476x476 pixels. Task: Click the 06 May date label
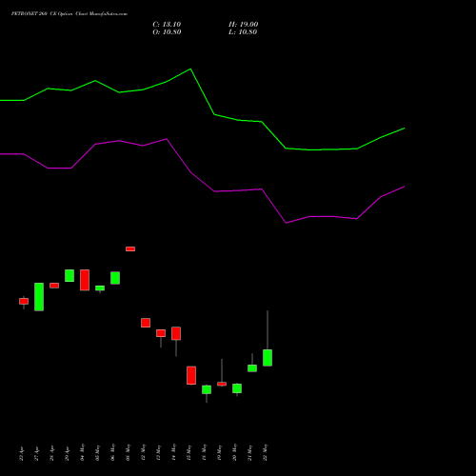[113, 452]
